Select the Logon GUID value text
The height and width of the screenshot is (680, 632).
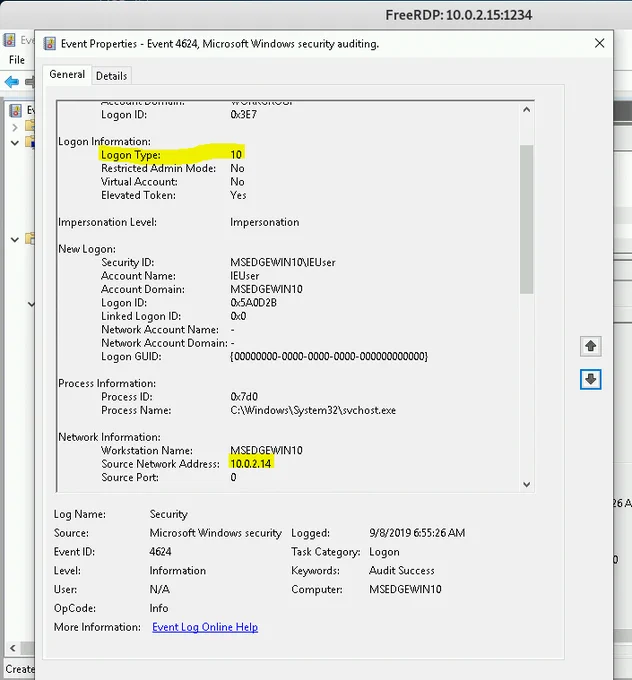[x=329, y=356]
